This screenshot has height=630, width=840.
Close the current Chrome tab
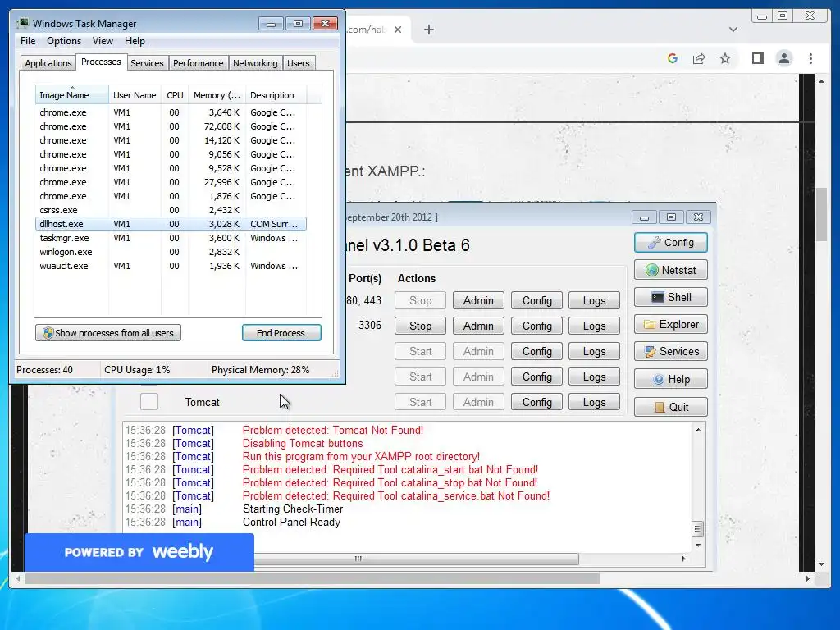398,30
